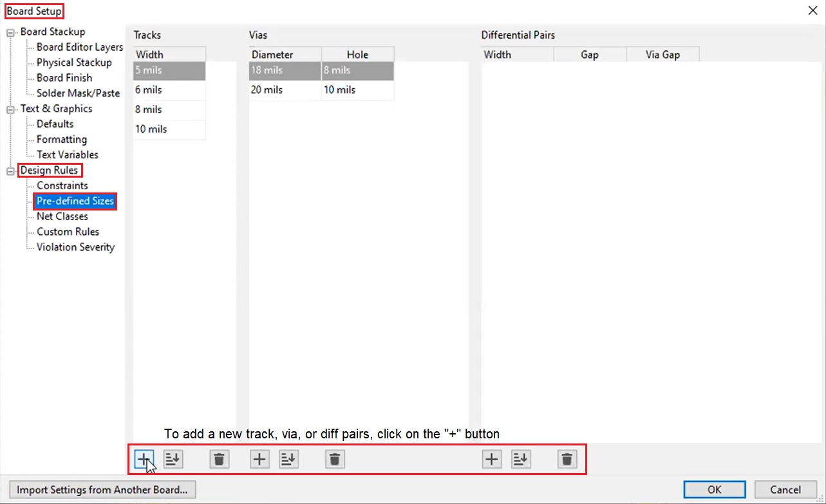Remove the selected differential pair
This screenshot has width=826, height=504.
(x=567, y=459)
